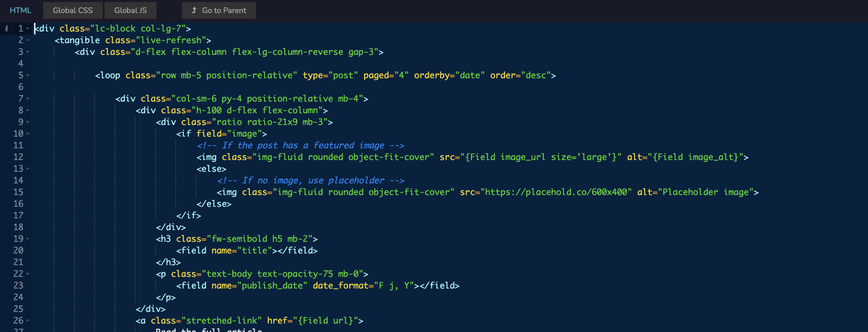Fold the loop block on line 5
The image size is (868, 332).
28,76
